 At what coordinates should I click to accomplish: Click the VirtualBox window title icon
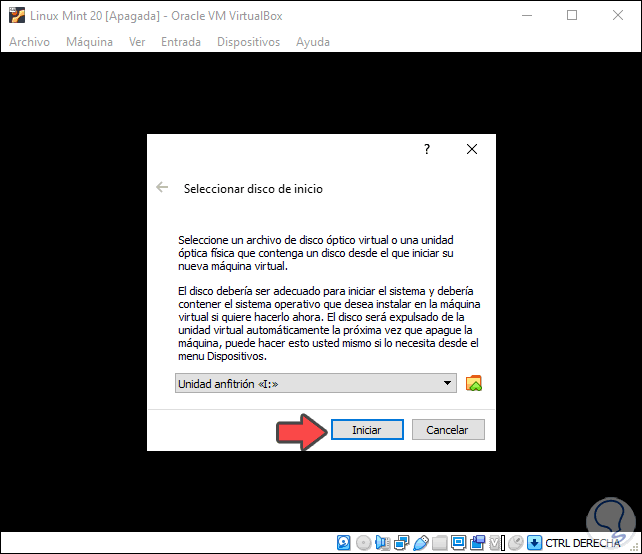17,16
